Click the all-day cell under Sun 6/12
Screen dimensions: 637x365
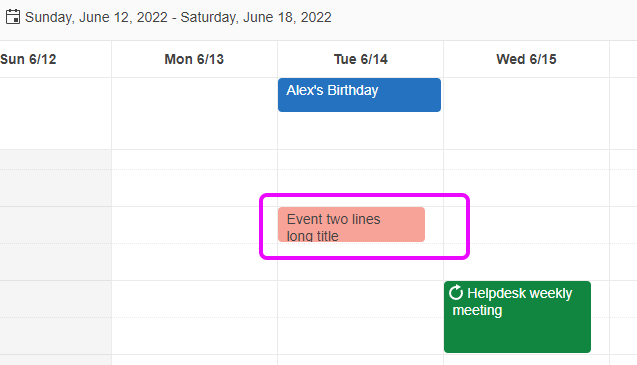pyautogui.click(x=56, y=113)
